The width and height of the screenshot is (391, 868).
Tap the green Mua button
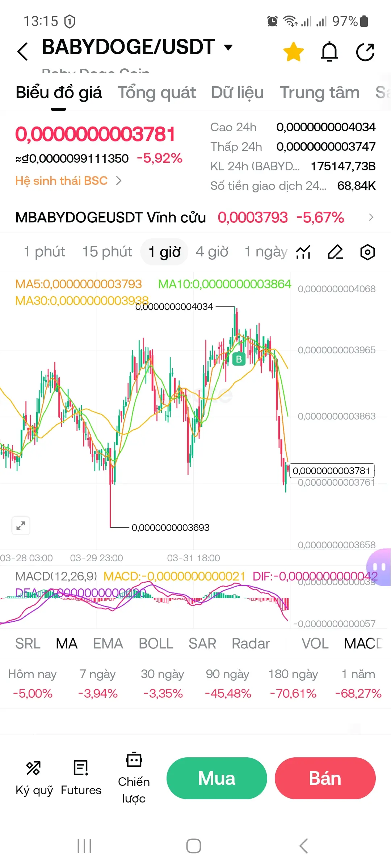(217, 778)
